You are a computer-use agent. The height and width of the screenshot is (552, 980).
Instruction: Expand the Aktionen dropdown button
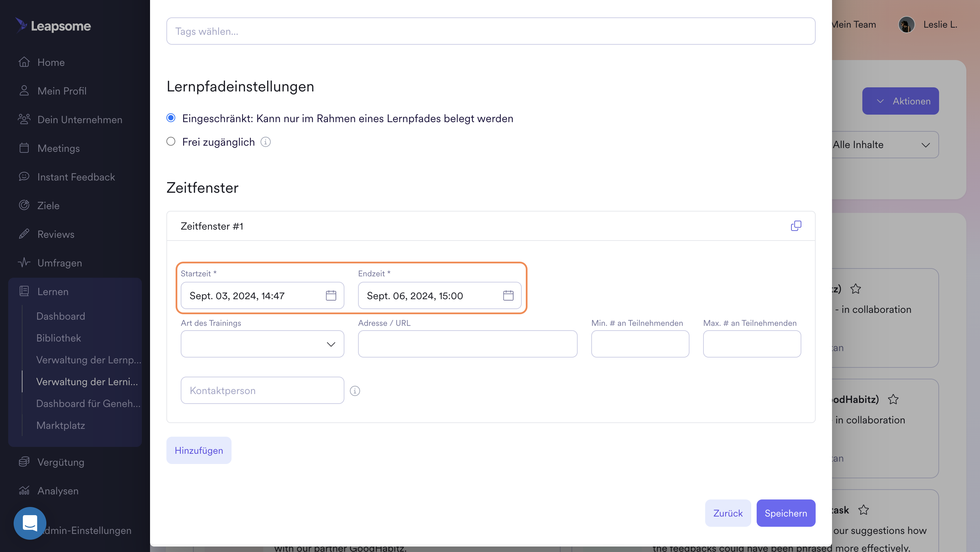point(900,101)
